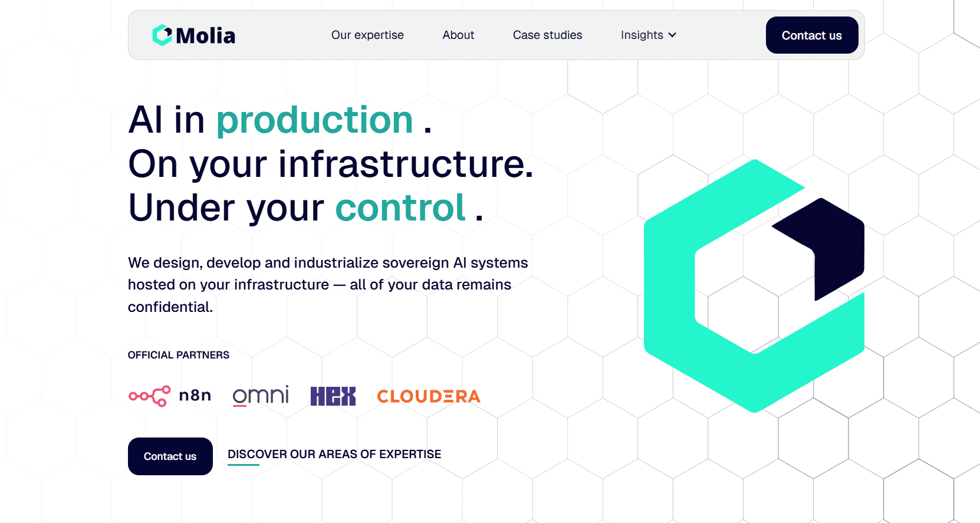Click the highlighted word production in the headline
The height and width of the screenshot is (523, 980).
click(315, 121)
